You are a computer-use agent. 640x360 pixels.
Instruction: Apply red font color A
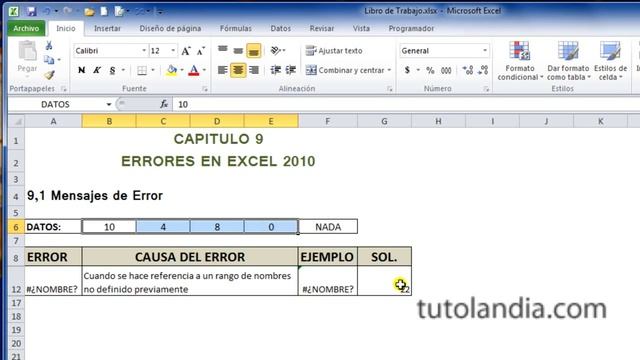click(x=194, y=70)
